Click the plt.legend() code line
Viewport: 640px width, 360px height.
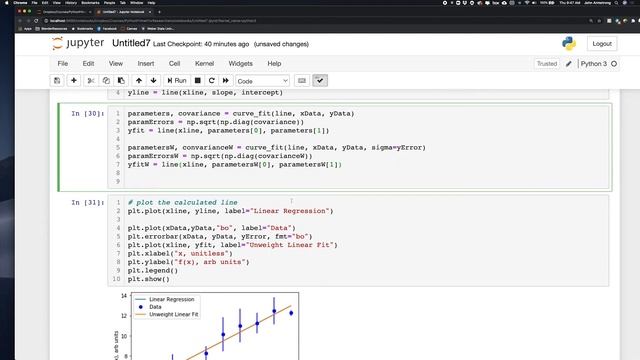click(x=153, y=270)
